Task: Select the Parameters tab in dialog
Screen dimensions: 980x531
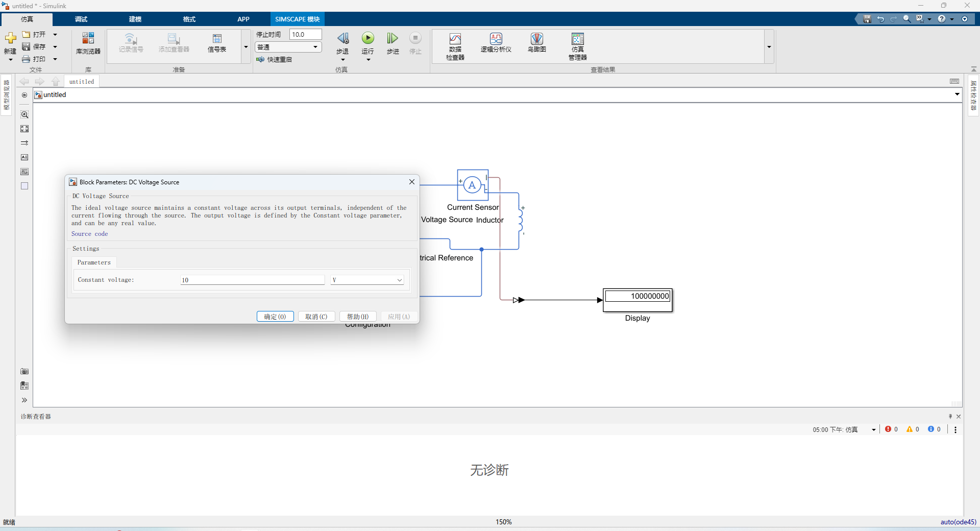Action: [94, 262]
